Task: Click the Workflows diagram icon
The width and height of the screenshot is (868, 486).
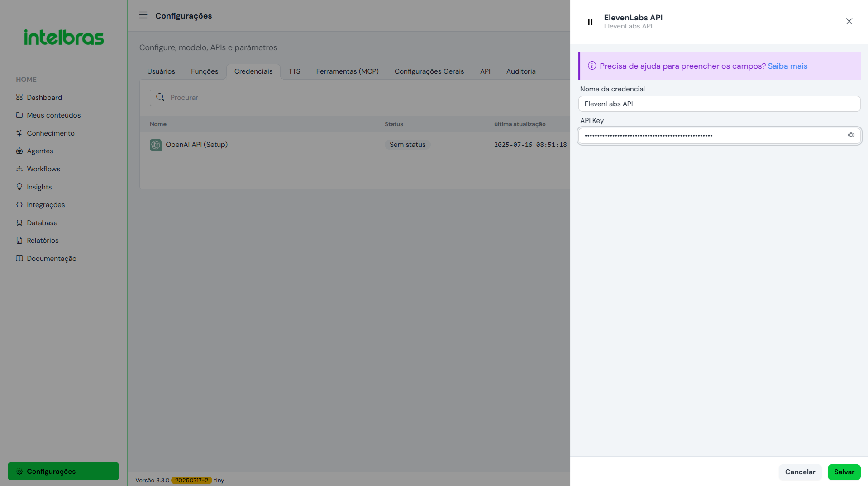Action: click(19, 169)
